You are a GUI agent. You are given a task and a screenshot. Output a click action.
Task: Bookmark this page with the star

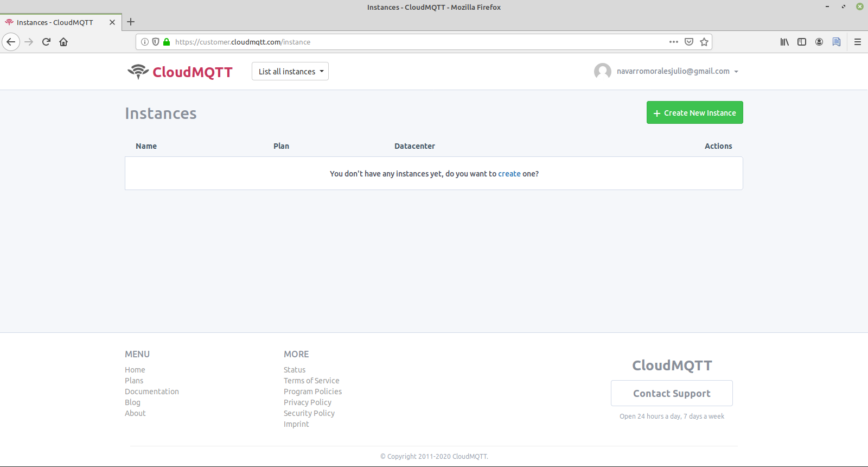(x=704, y=42)
